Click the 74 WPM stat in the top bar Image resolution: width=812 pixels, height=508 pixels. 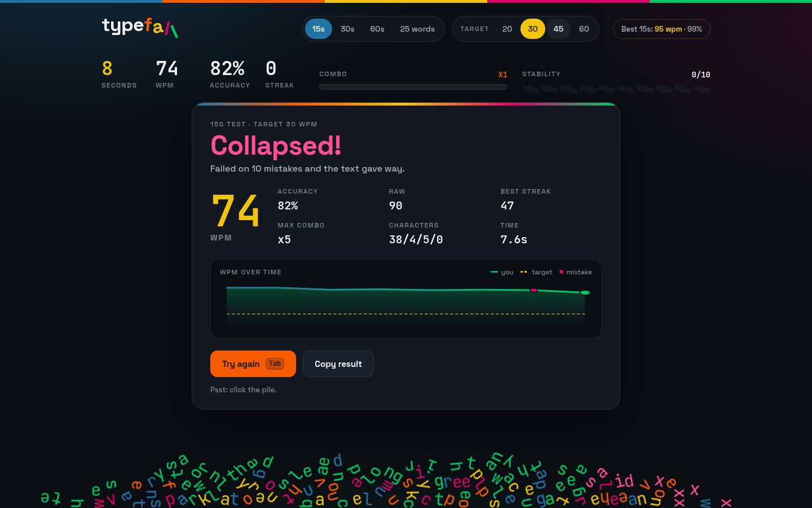[167, 69]
